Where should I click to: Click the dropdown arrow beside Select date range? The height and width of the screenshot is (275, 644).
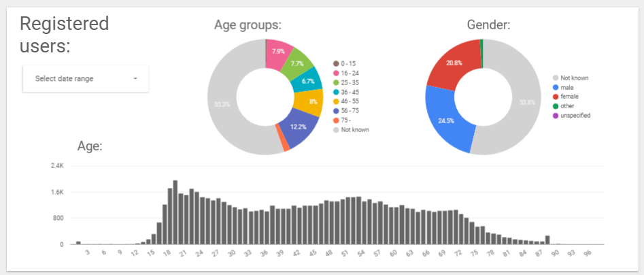tap(135, 78)
